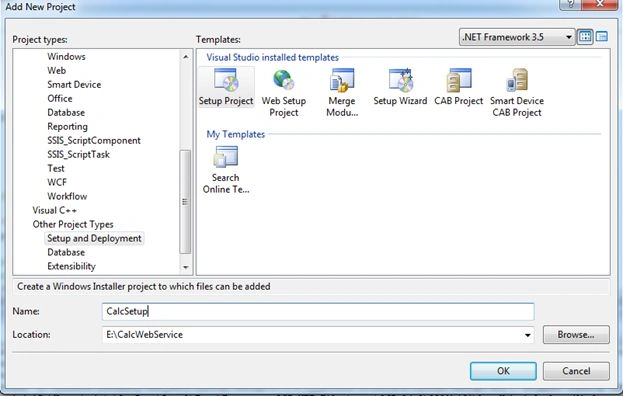Select Other Project Types node
The width and height of the screenshot is (623, 396).
point(73,224)
